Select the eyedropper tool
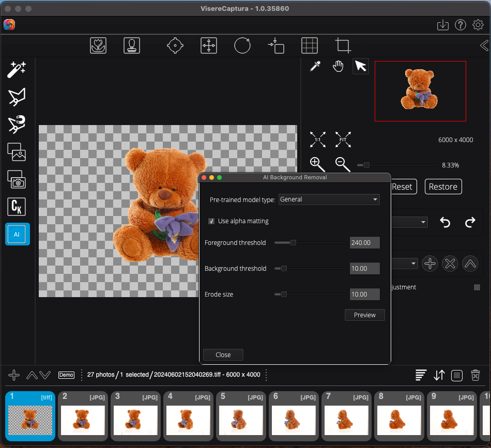491x448 pixels. click(315, 66)
